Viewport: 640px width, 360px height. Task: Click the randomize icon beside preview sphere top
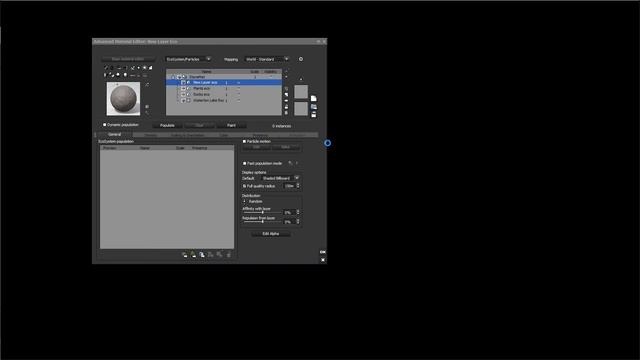147,85
